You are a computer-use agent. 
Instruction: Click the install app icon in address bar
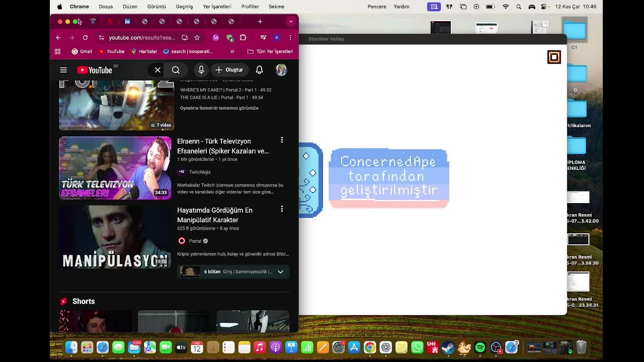coord(185,37)
